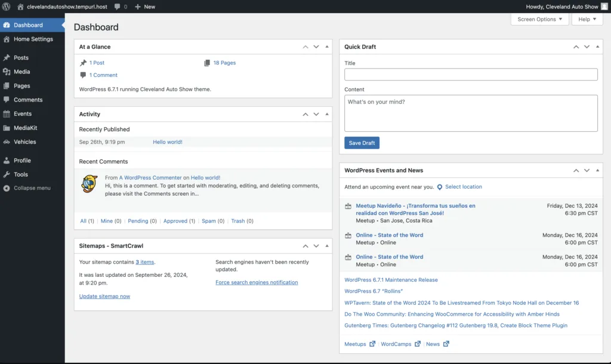611x364 pixels.
Task: Click into the Quick Draft Title field
Action: point(471,75)
